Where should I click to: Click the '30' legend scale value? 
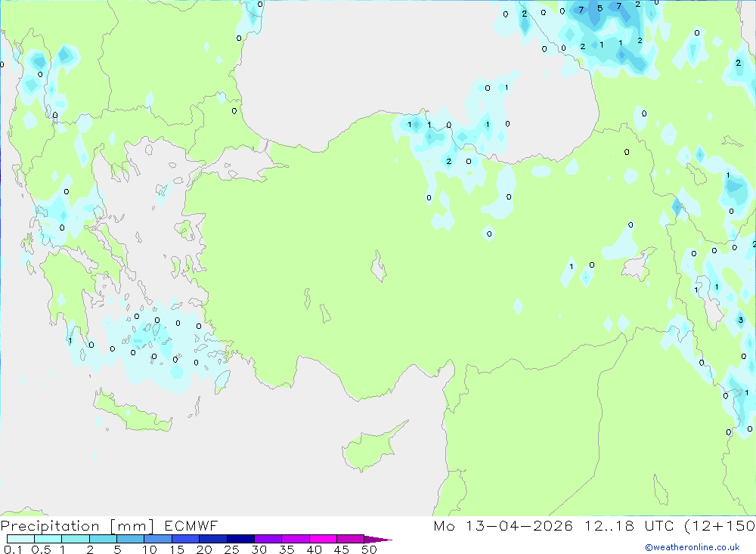[x=259, y=549]
